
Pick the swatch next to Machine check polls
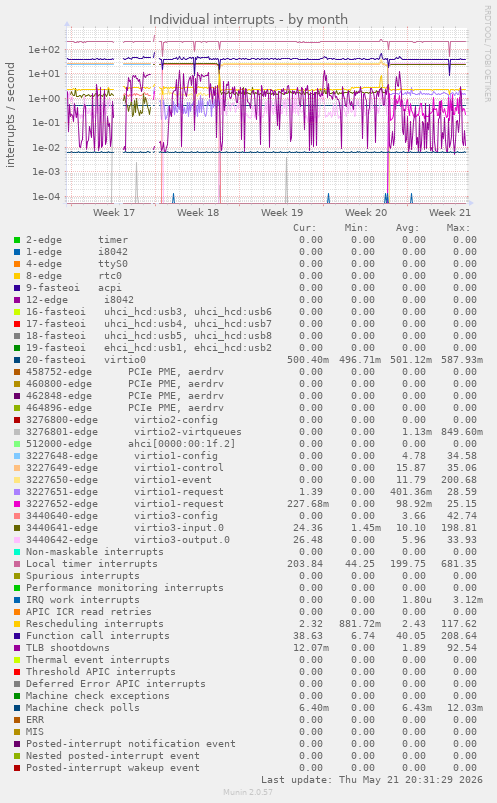tap(17, 708)
